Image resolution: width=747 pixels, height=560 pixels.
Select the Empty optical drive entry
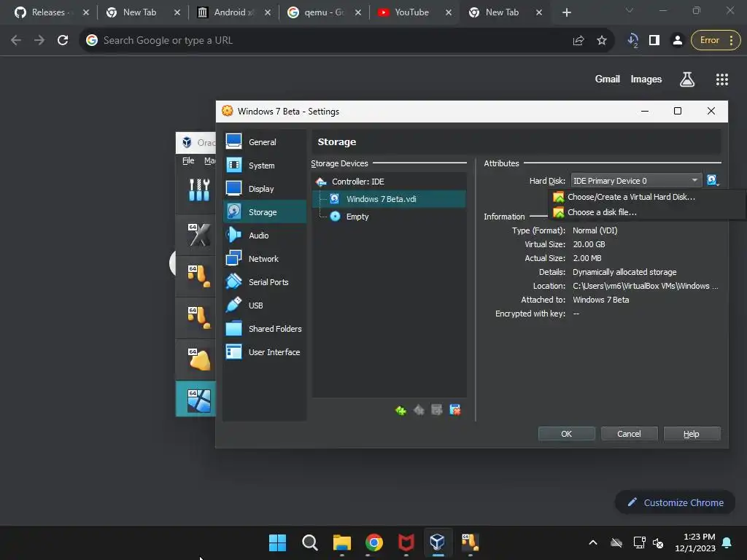(x=389, y=216)
